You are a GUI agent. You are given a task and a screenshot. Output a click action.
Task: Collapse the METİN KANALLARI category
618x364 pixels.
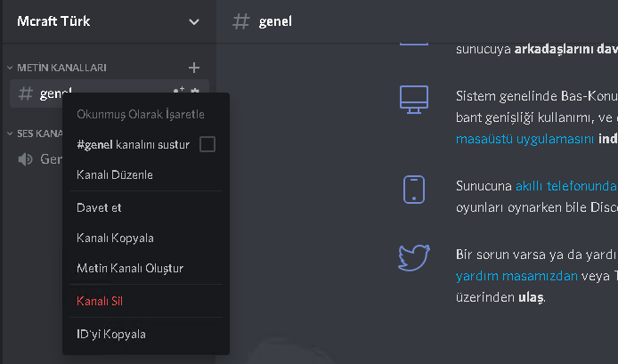pos(58,68)
